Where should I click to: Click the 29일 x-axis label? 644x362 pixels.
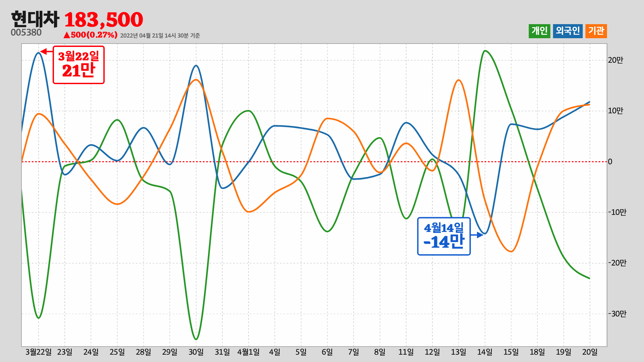[x=170, y=352]
